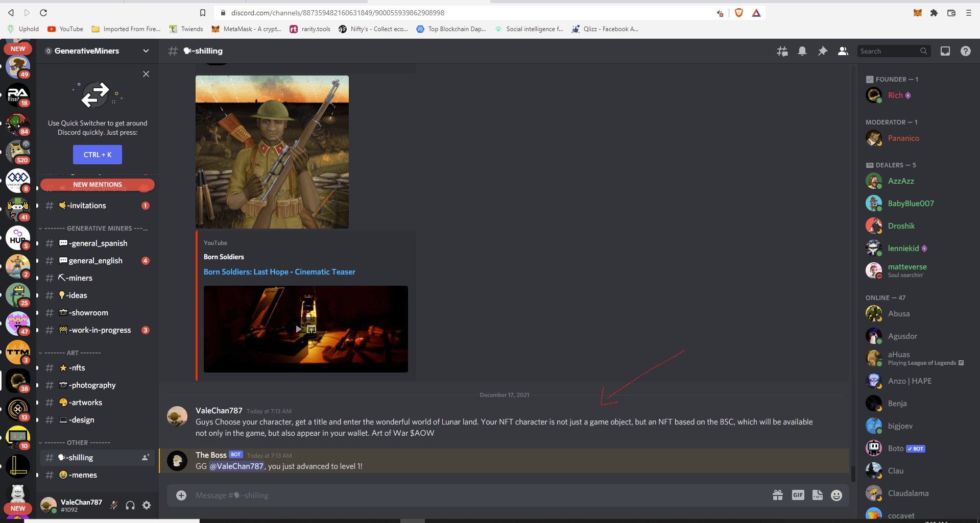Click the CTRL + K button
The height and width of the screenshot is (523, 980).
98,155
